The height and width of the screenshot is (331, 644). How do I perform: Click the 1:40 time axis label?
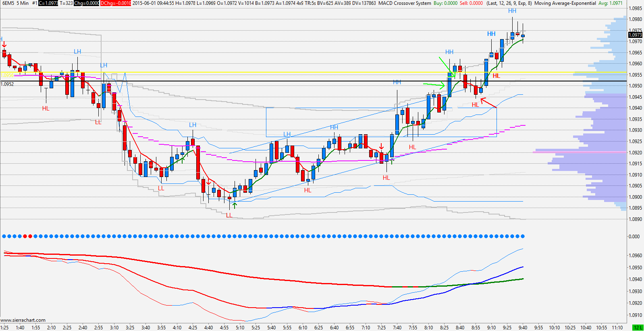click(20, 328)
